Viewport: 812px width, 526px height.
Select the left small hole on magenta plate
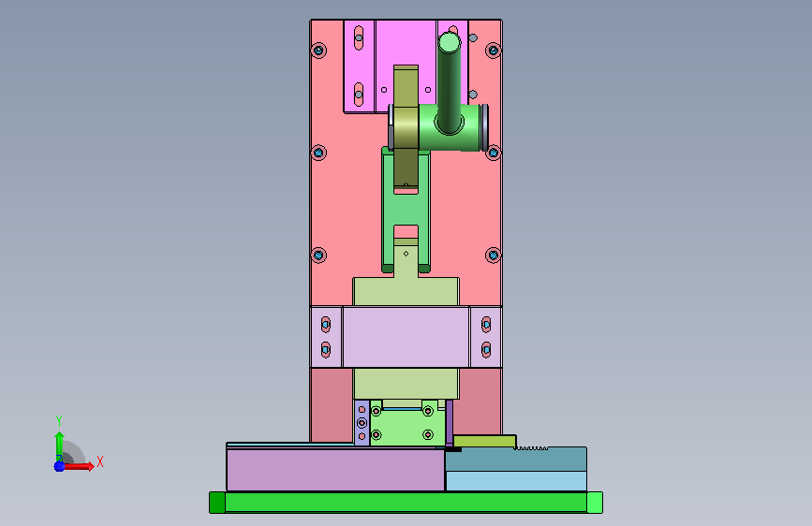coord(384,90)
